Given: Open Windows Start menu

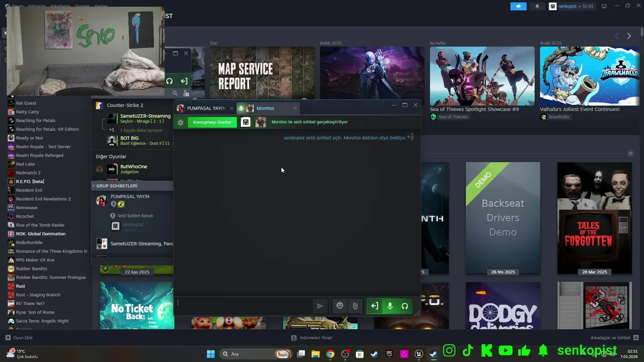Looking at the screenshot, I should (211, 354).
